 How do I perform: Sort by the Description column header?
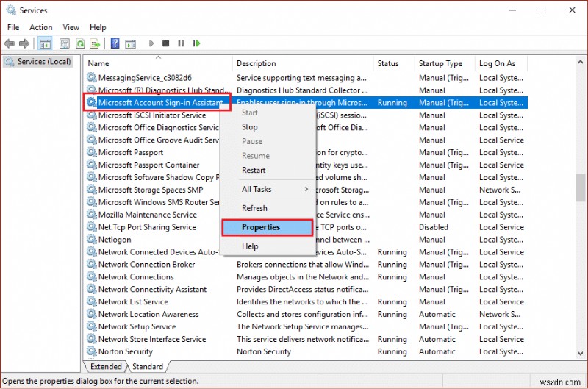[303, 63]
